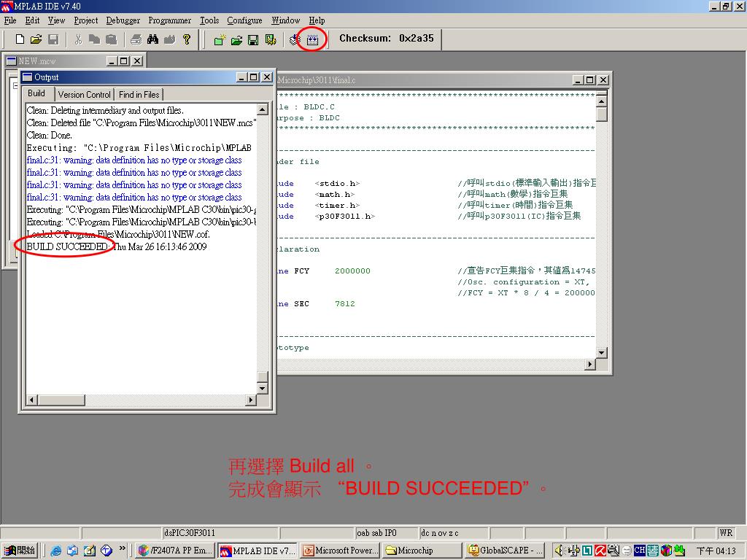Click the 'Loaded ... NEW.cof' output line
The height and width of the screenshot is (560, 747).
click(118, 234)
